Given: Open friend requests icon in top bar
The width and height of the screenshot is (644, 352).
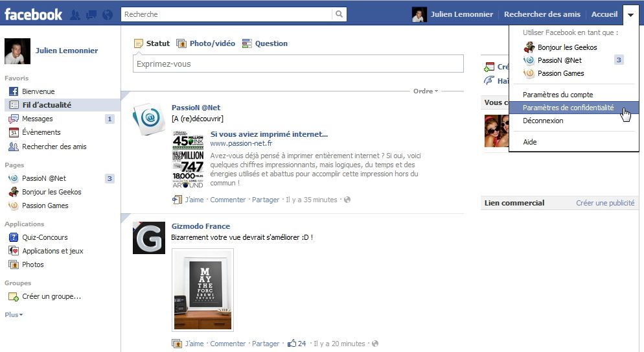Looking at the screenshot, I should point(75,15).
